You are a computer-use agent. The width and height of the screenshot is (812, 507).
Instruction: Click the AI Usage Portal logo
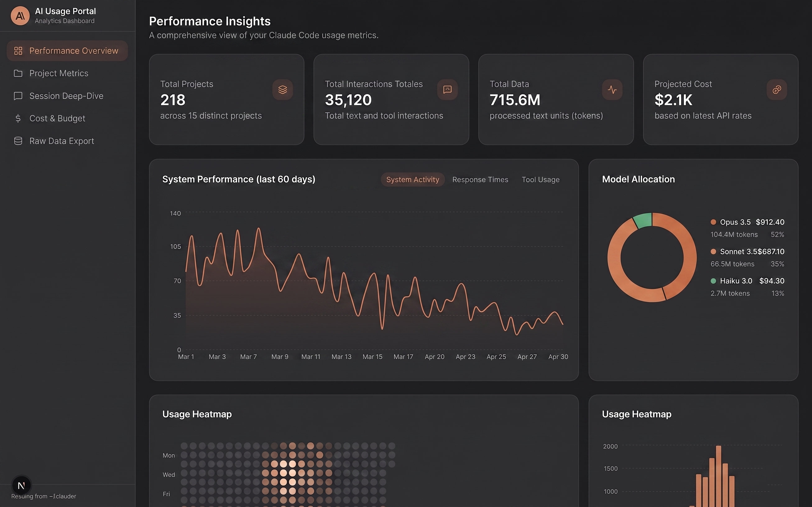20,16
